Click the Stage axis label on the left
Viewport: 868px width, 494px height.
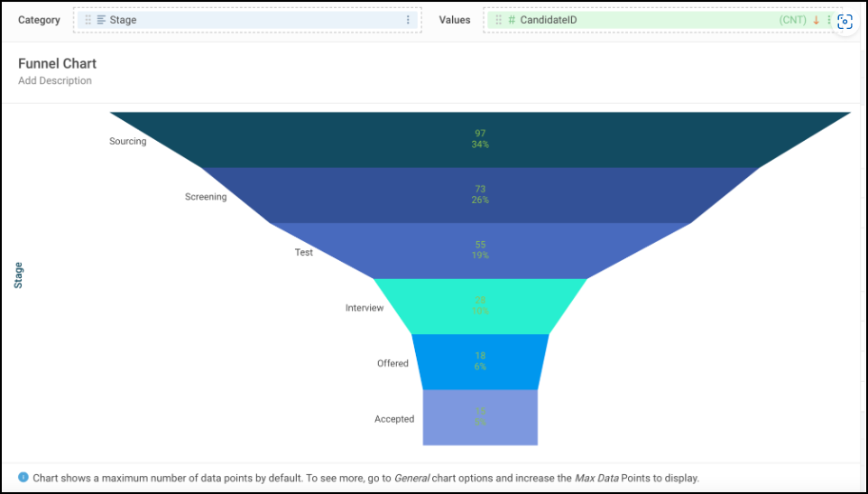(x=19, y=275)
